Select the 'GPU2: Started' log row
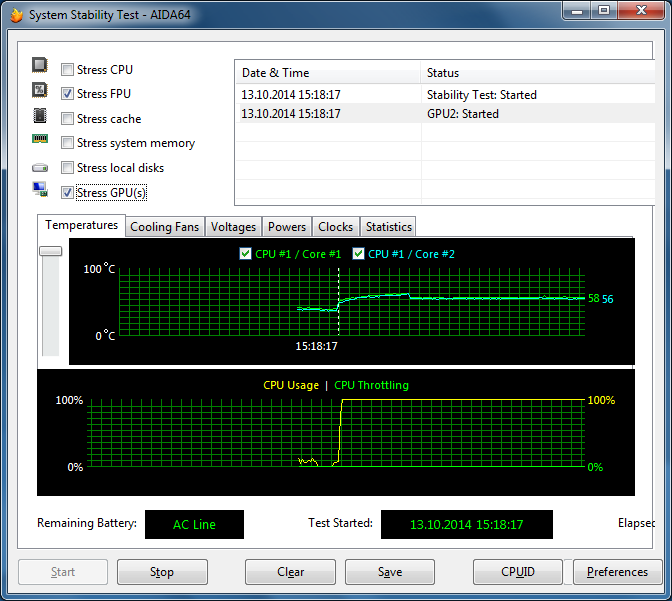This screenshot has width=672, height=601. (446, 114)
